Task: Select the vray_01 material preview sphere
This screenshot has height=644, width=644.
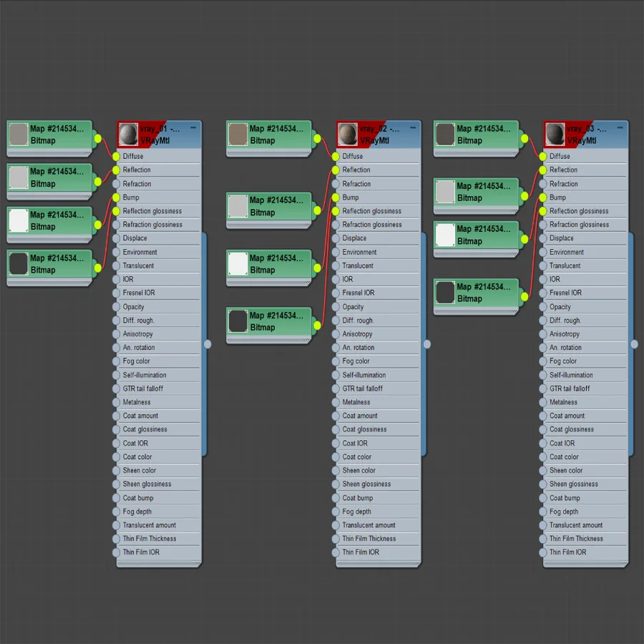Action: point(128,135)
